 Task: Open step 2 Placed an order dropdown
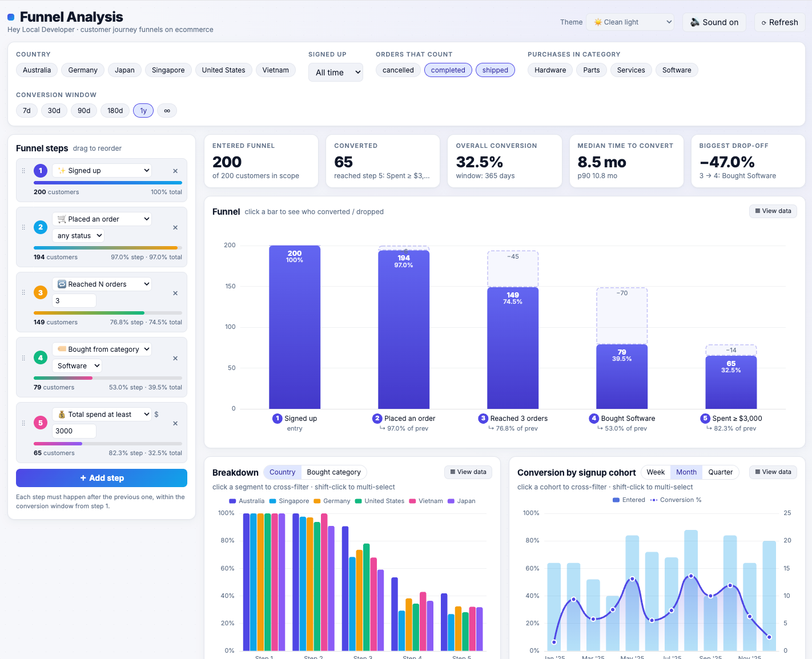(102, 219)
